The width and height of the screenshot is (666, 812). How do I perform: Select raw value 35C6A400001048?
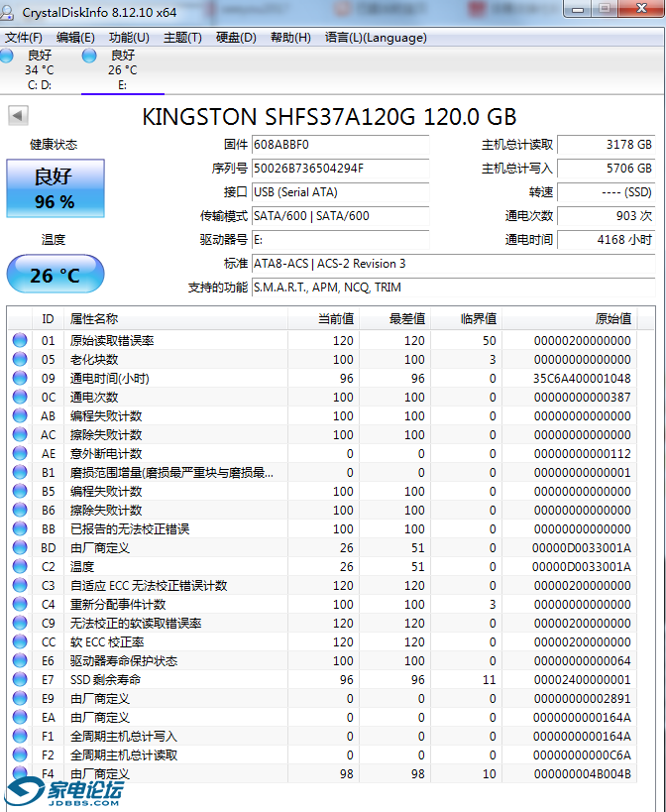582,378
